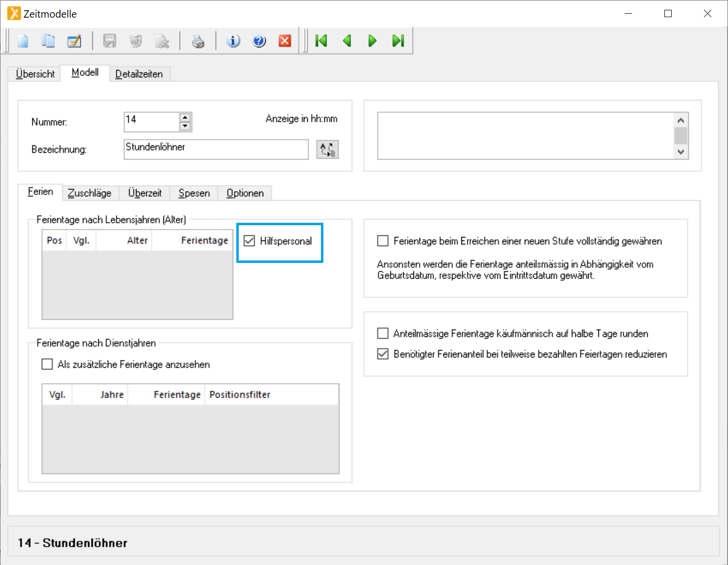Check 'Anteilmässige Ferientage käufmännisch' rounding option

(x=383, y=333)
